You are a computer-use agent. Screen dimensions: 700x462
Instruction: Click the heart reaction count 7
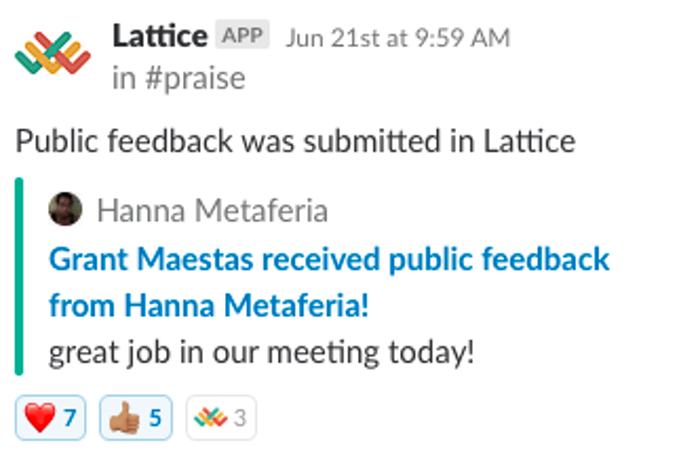point(69,418)
